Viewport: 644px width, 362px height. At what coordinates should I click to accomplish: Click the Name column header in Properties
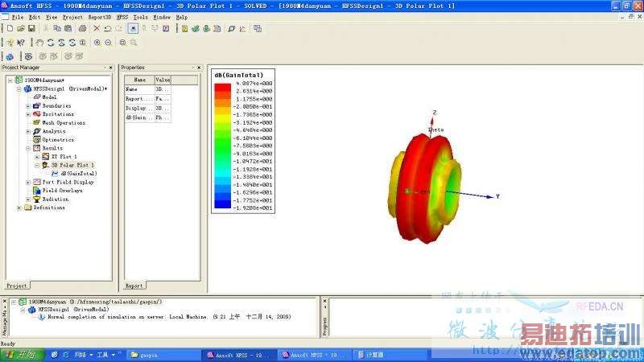point(139,80)
